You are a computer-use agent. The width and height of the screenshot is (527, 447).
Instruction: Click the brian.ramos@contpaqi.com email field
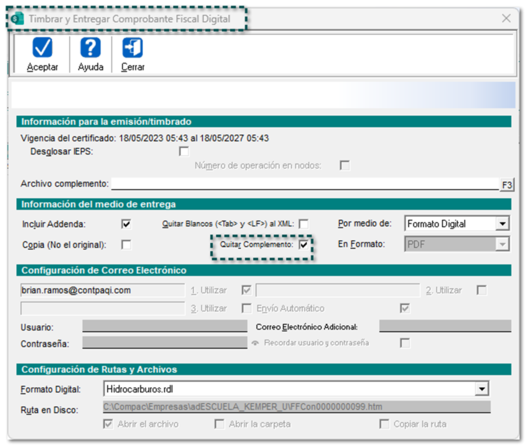click(103, 290)
